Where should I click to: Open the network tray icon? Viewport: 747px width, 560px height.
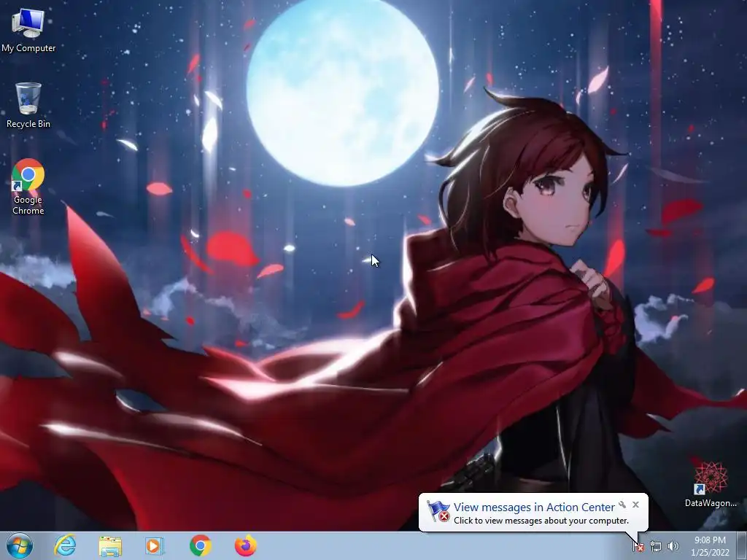(656, 547)
